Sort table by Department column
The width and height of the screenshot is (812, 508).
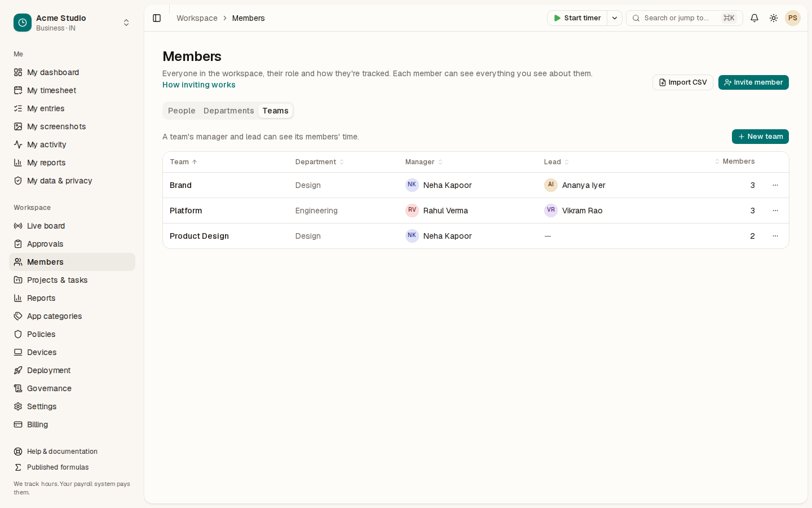pos(320,162)
